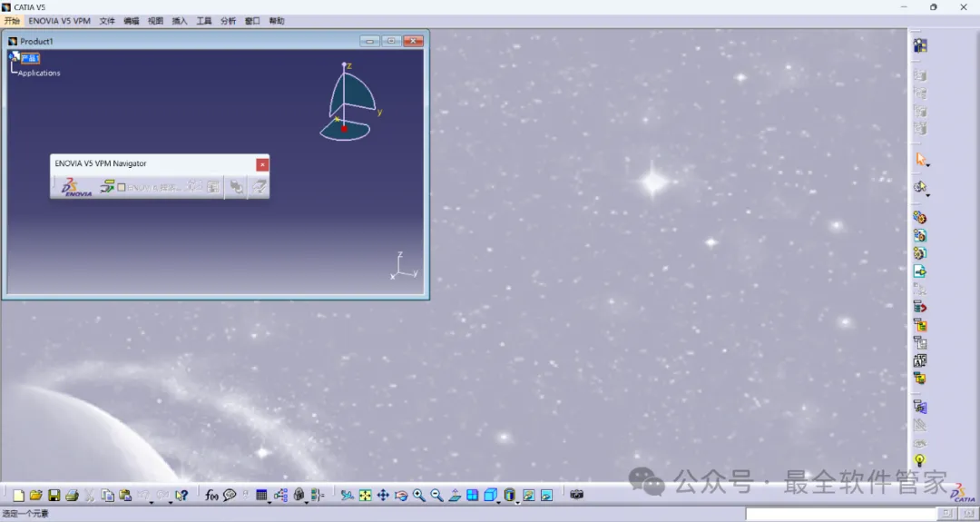Expand the Redo history dropdown arrow
This screenshot has height=522, width=980.
tap(170, 502)
